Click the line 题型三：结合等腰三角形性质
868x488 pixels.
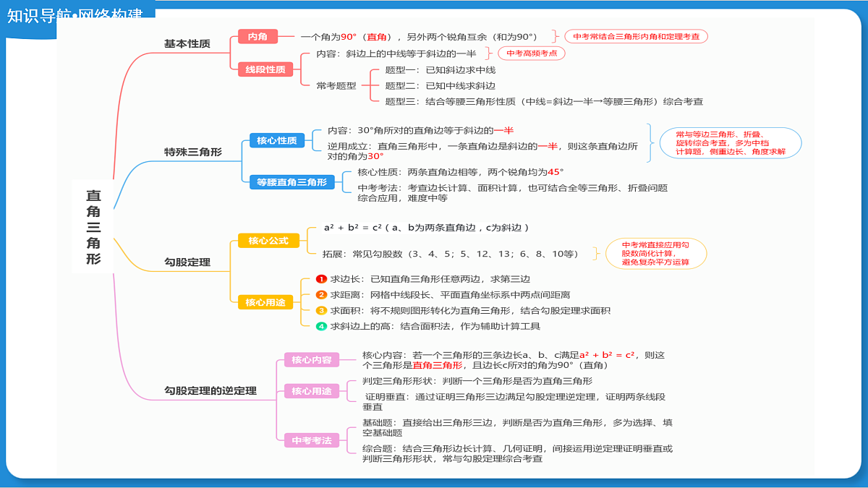(544, 101)
